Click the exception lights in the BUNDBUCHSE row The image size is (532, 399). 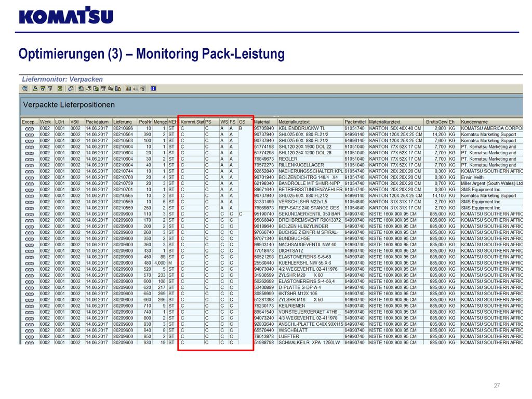30,239
